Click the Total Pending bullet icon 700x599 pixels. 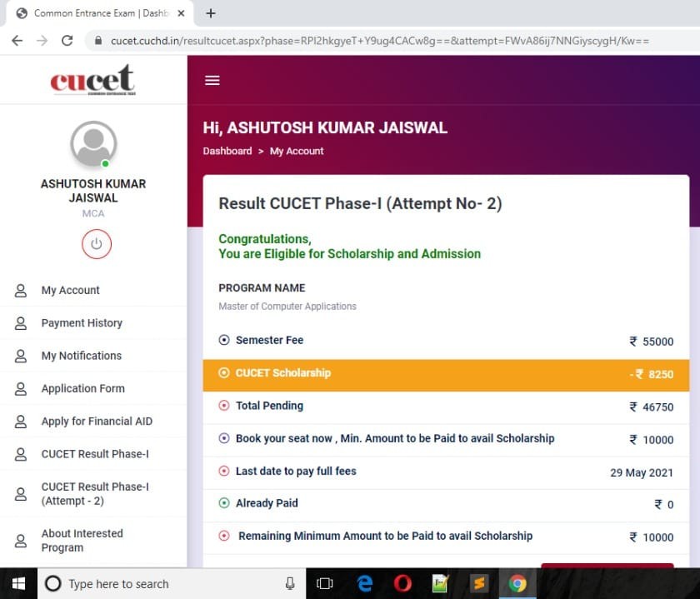224,405
